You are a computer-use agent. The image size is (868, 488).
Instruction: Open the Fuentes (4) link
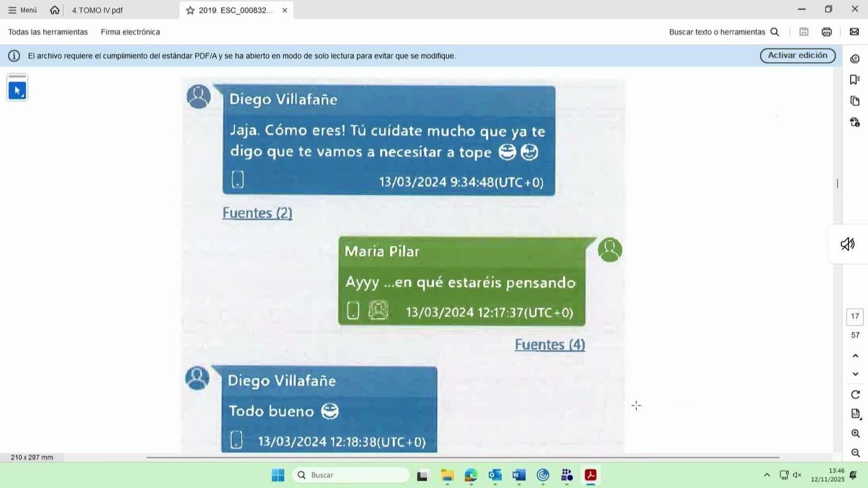point(550,345)
